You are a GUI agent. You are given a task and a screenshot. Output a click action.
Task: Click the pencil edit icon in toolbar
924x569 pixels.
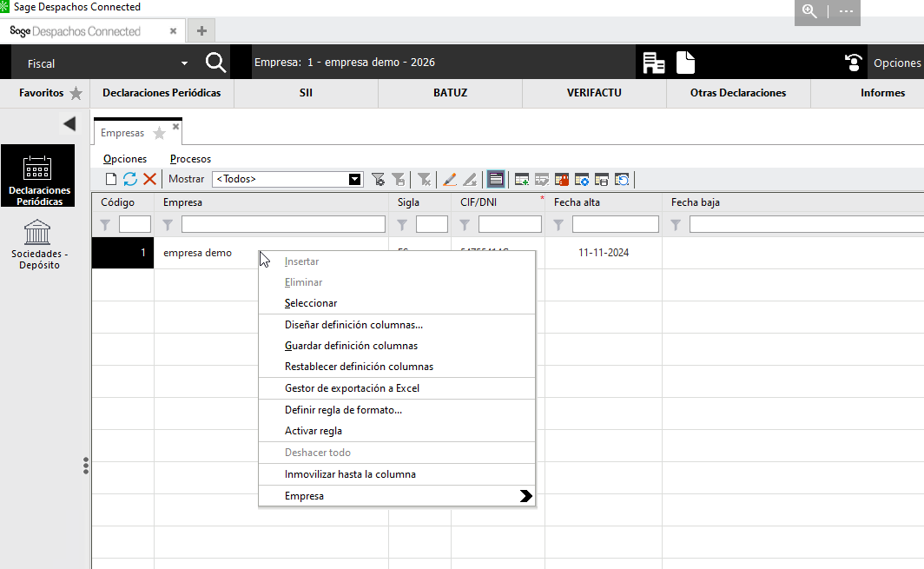[449, 179]
